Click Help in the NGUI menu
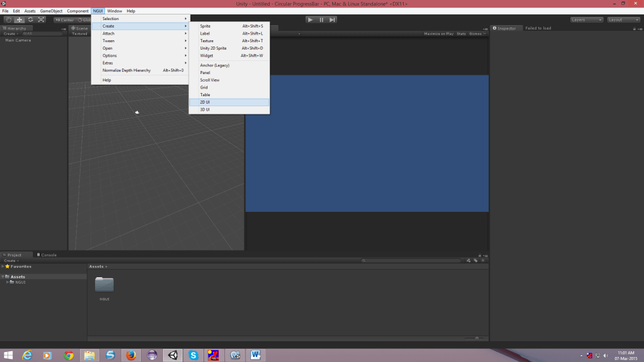The width and height of the screenshot is (644, 362). 140,80
